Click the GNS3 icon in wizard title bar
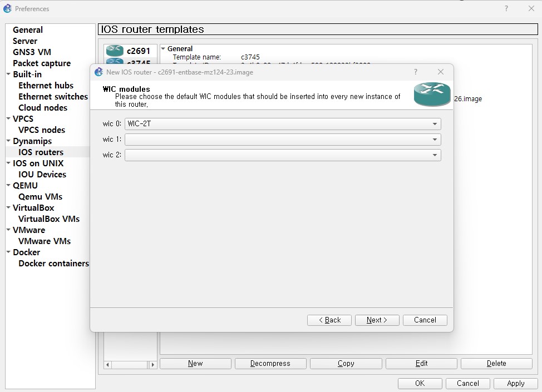Image resolution: width=542 pixels, height=392 pixels. point(99,72)
